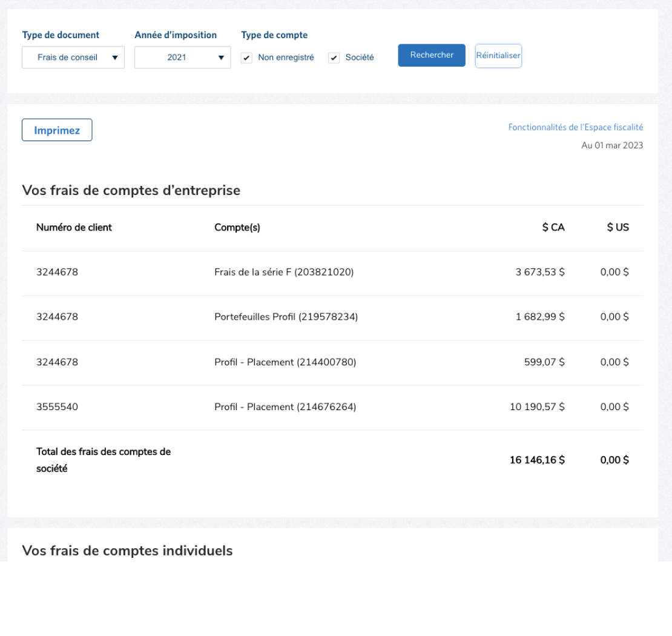This screenshot has width=672, height=636.
Task: Toggle the Société checkbox
Action: (x=334, y=58)
